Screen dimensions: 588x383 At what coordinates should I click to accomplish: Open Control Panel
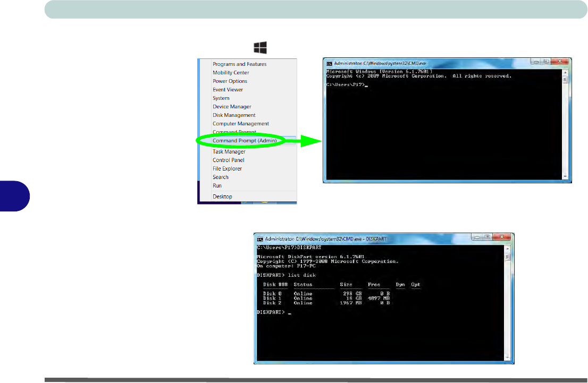[x=229, y=160]
